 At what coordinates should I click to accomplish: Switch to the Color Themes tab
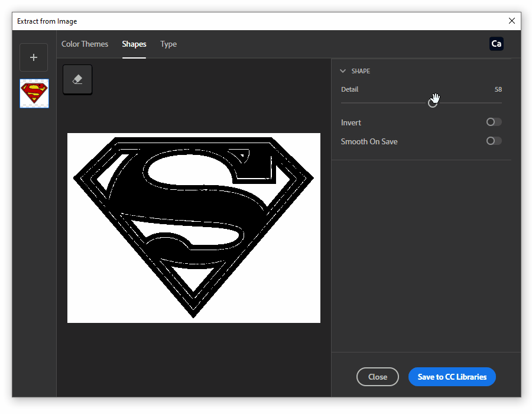point(85,44)
